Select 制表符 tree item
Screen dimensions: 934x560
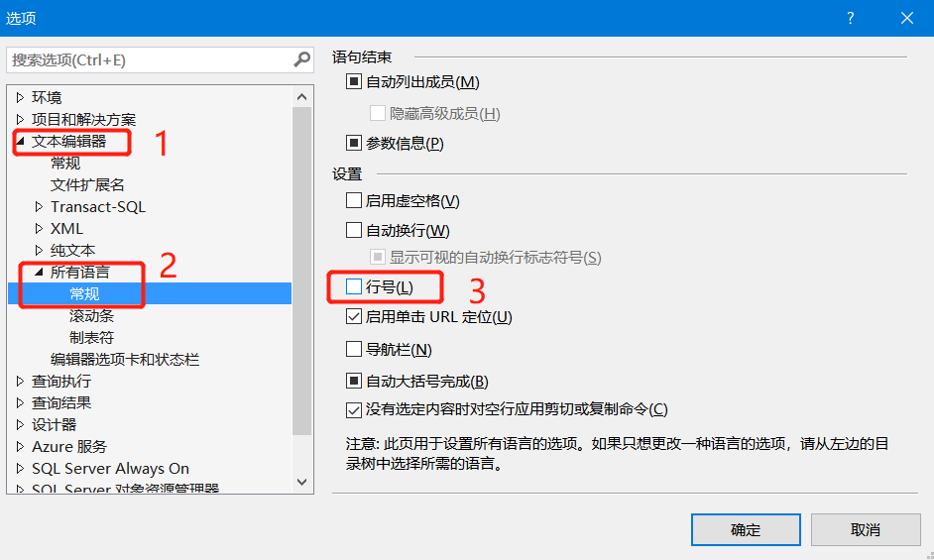[91, 337]
